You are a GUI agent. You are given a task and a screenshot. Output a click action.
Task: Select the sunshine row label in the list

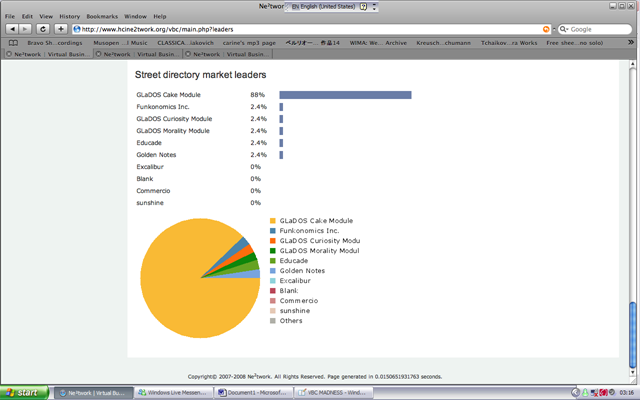pyautogui.click(x=150, y=203)
